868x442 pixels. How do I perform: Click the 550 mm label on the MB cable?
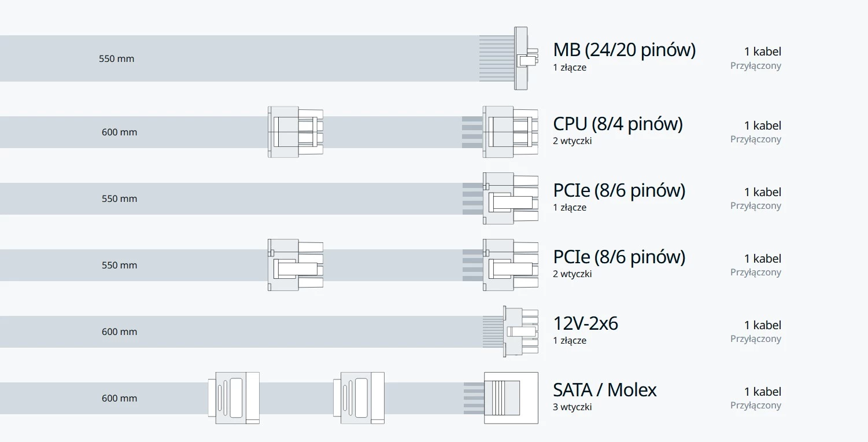point(116,58)
